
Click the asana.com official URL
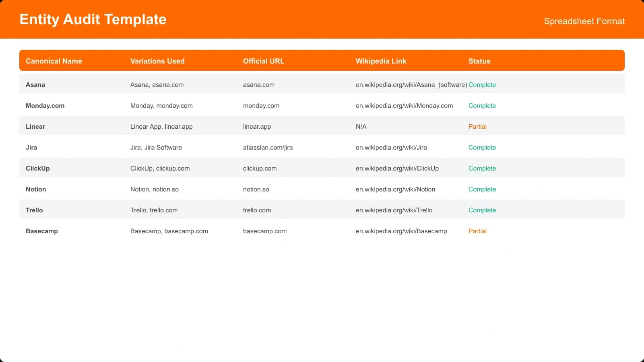point(259,84)
